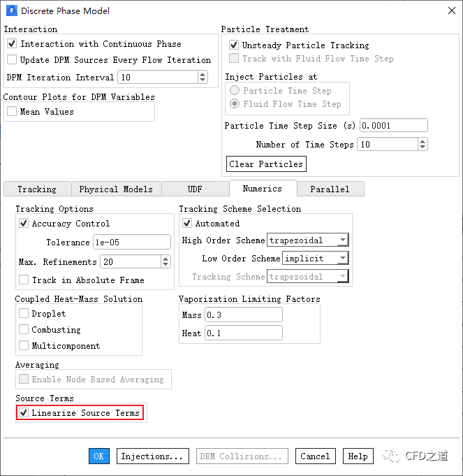Screen dimensions: 463x476
Task: Open the Parallel tab
Action: 330,189
